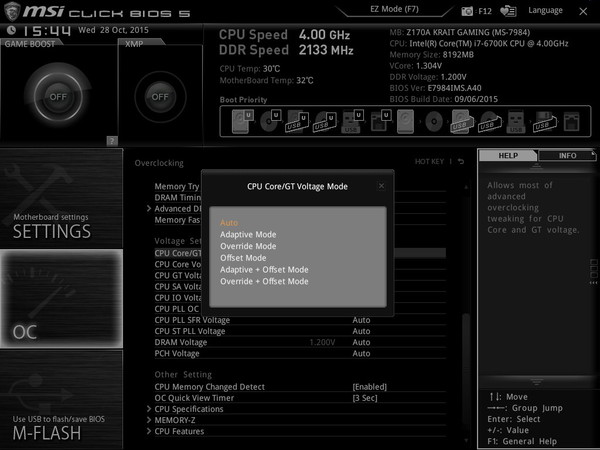Expand the MEMORY-Z submenu
600x450 pixels.
coord(174,420)
